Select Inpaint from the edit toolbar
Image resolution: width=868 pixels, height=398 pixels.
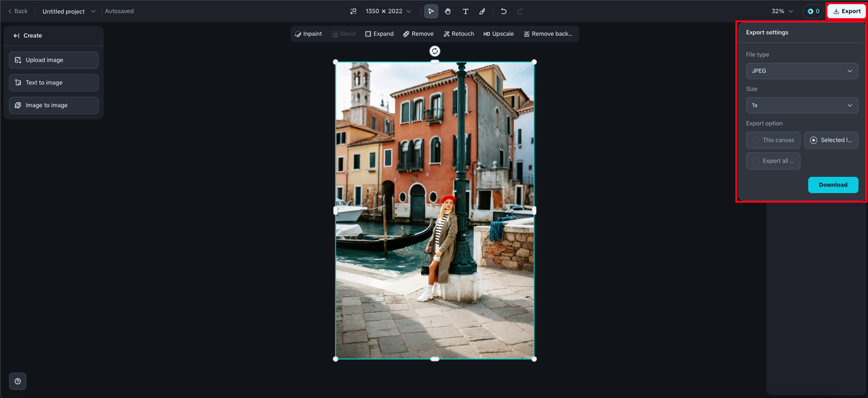309,34
